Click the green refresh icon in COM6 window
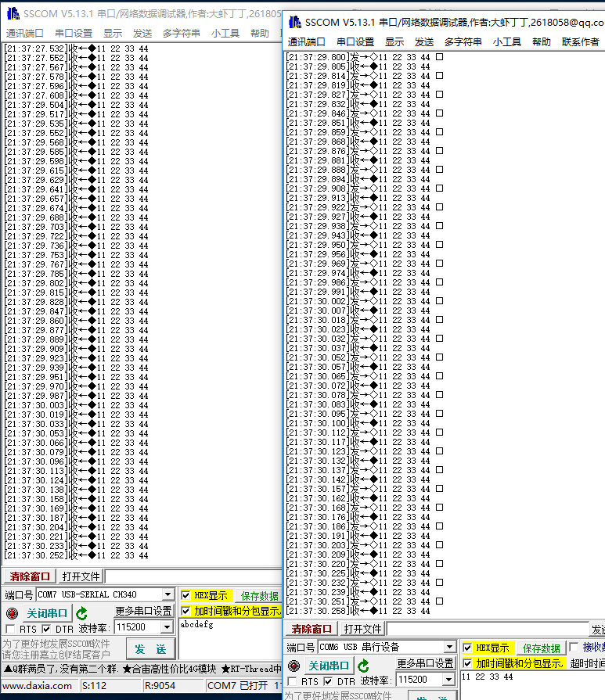This screenshot has height=700, width=605. tap(363, 666)
